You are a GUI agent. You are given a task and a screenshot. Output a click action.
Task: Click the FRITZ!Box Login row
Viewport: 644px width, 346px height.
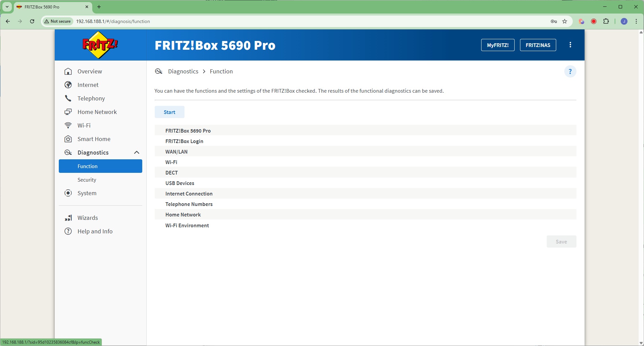tap(366, 141)
